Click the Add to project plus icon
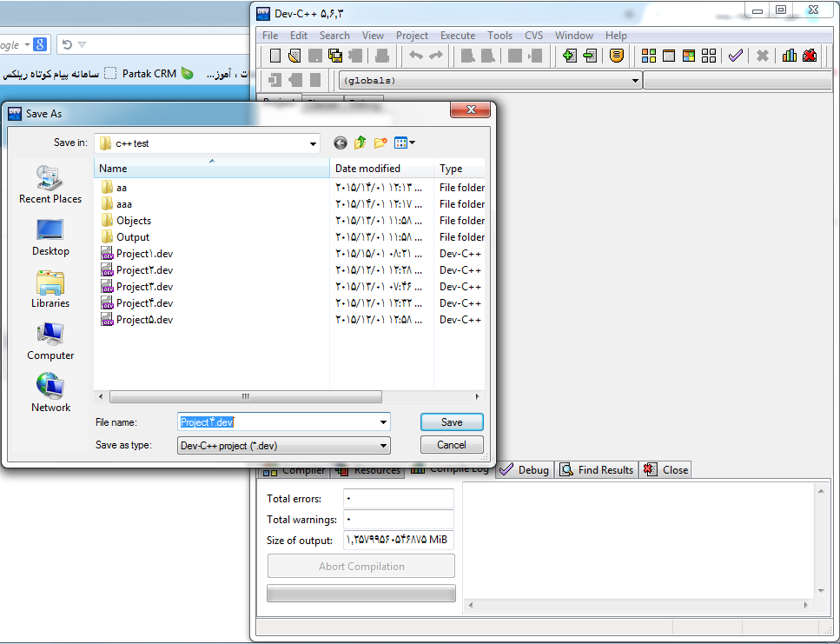The width and height of the screenshot is (840, 644). click(x=570, y=55)
